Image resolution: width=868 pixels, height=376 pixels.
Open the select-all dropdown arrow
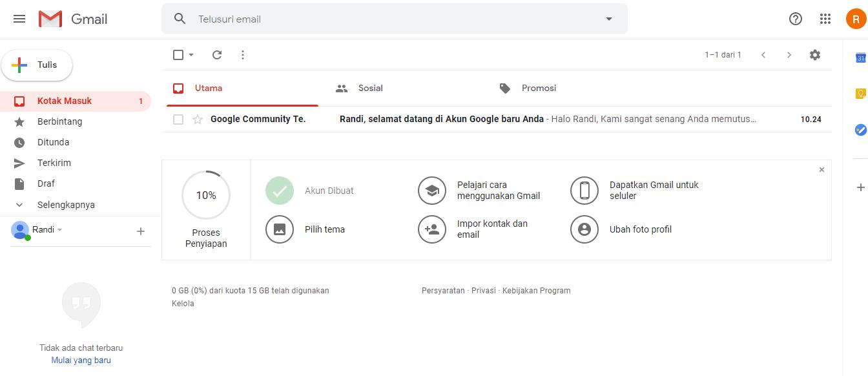click(x=191, y=55)
